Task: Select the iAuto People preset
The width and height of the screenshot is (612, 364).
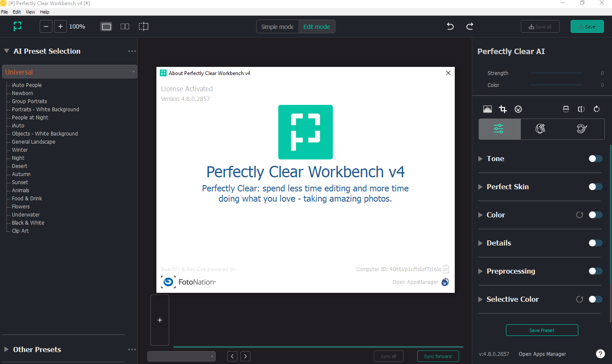Action: (x=27, y=85)
